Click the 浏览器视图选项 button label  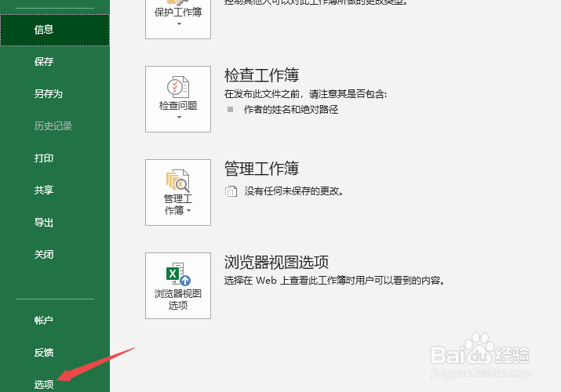coord(178,299)
